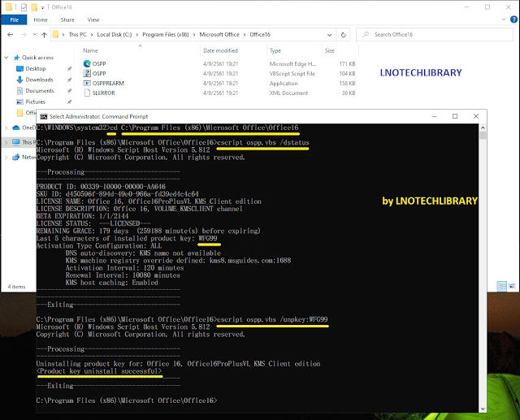The image size is (520, 420).
Task: Switch to large icons view layout
Action: [512, 286]
